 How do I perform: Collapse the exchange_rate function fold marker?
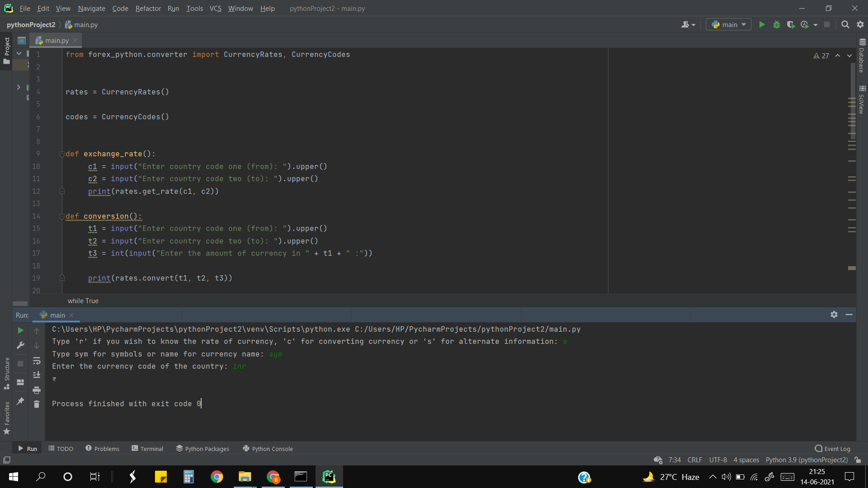[x=62, y=154]
